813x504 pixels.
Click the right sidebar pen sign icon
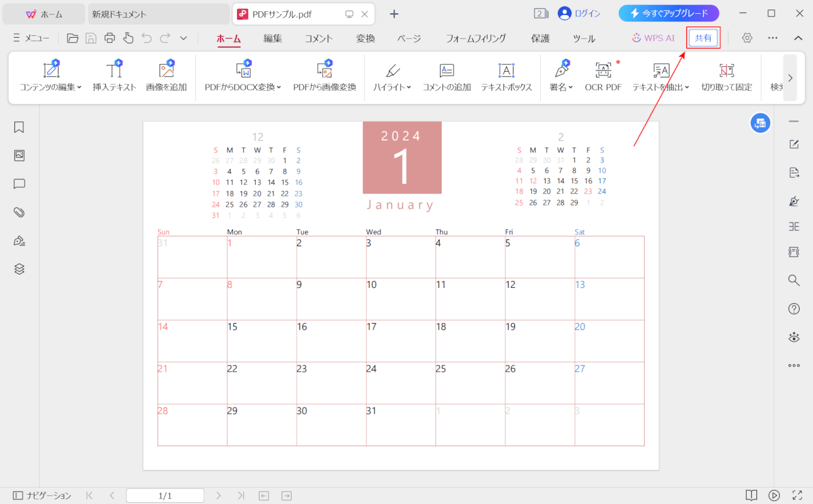point(794,201)
